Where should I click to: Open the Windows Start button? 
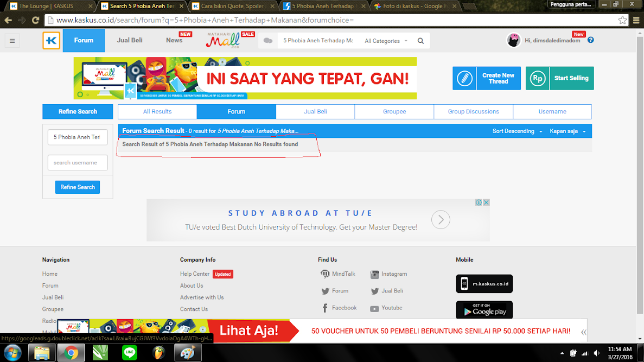(12, 353)
